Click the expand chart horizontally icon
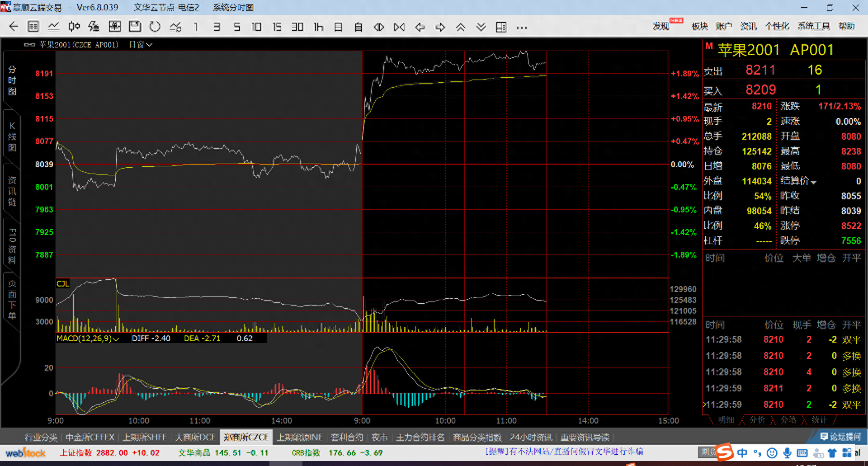Image resolution: width=868 pixels, height=466 pixels. point(379,27)
